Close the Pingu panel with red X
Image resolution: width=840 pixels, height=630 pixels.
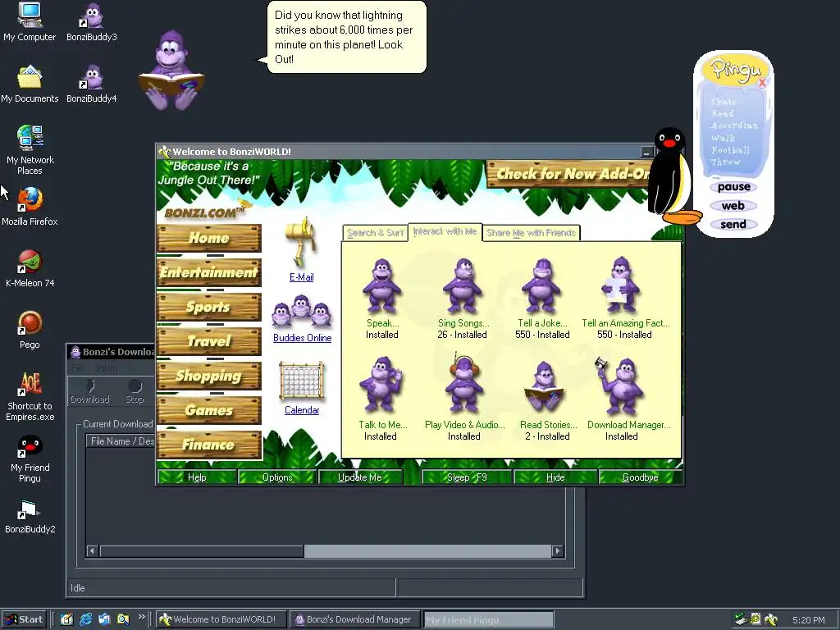(762, 83)
